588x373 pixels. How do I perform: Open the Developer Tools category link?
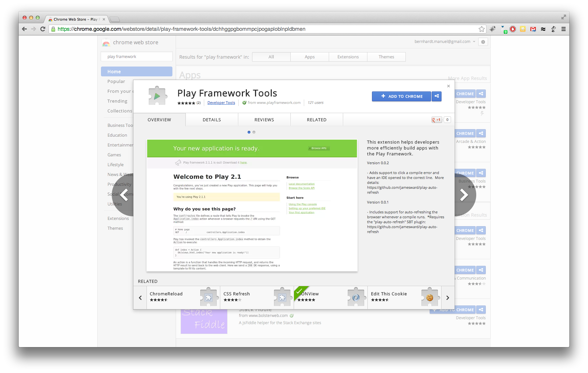pos(221,103)
